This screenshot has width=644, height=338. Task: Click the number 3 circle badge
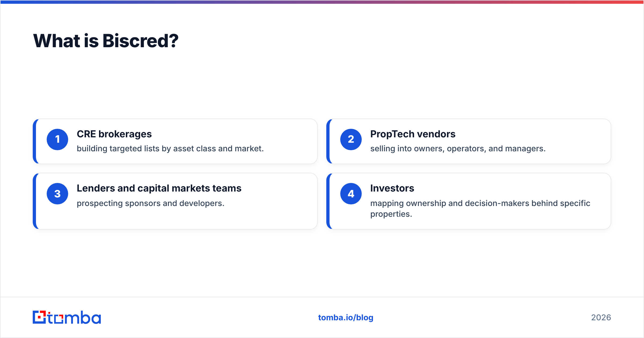pyautogui.click(x=57, y=194)
